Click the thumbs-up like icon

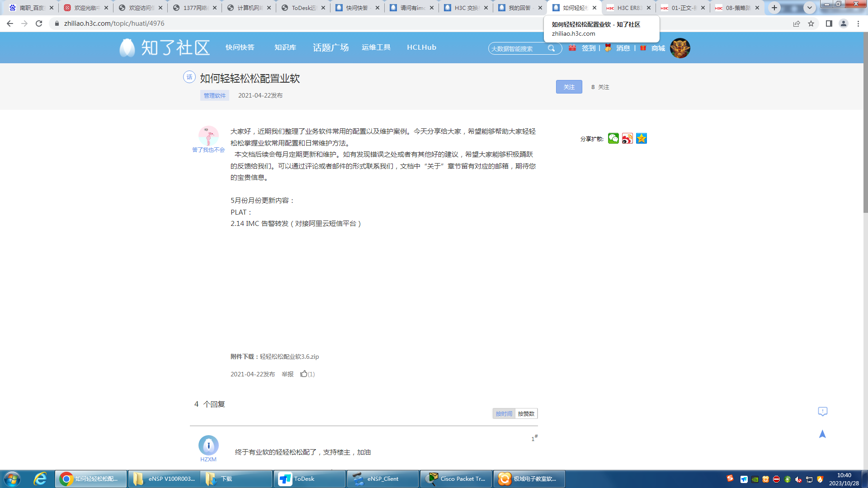coord(304,374)
